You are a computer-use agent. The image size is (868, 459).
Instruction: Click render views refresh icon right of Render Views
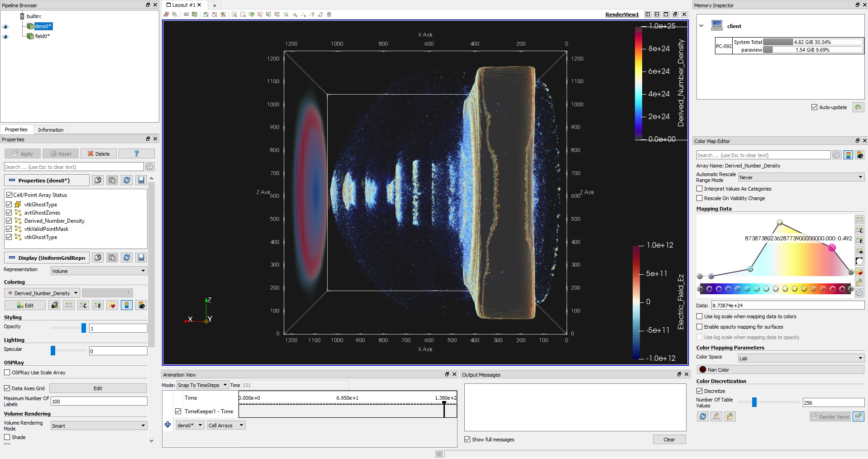(858, 416)
